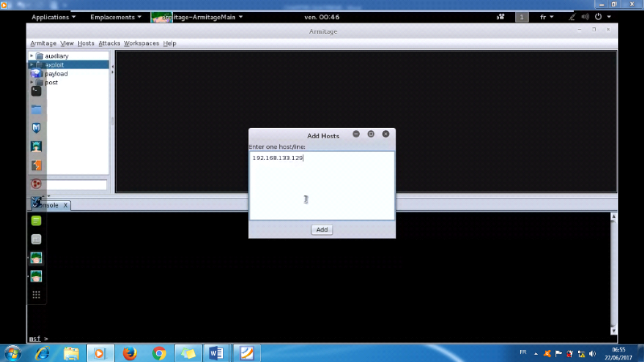
Task: Switch to the media player taskbar icon
Action: pos(100,353)
